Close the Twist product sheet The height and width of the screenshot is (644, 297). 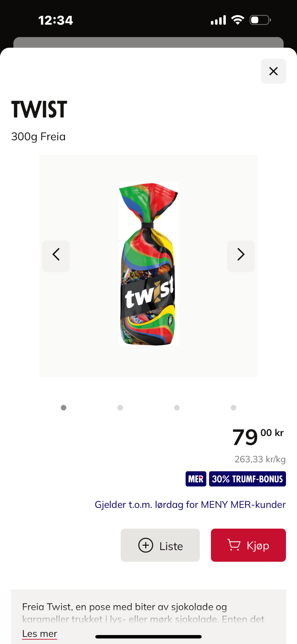[x=273, y=71]
